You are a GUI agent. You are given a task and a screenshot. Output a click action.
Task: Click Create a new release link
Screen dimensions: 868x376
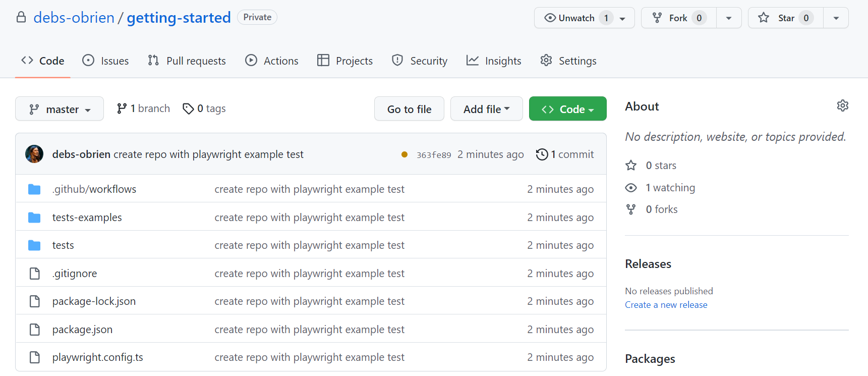666,305
